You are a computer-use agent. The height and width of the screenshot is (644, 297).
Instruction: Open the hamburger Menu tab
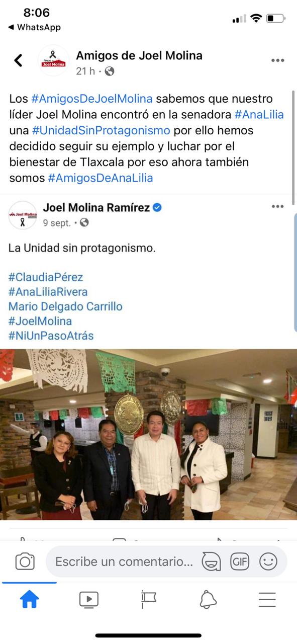click(267, 599)
